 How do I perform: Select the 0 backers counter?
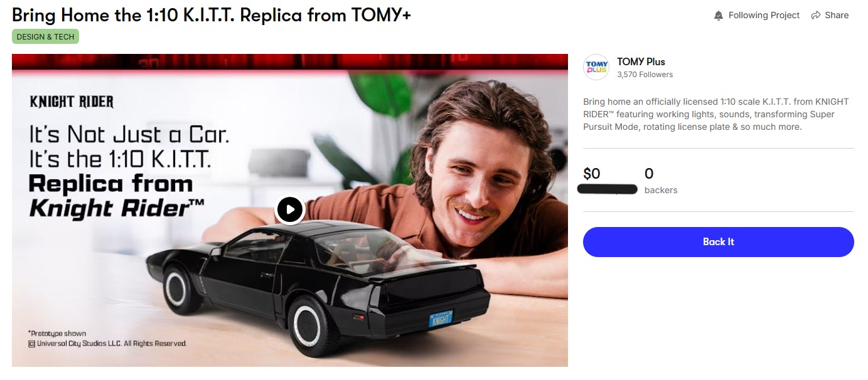[661, 181]
